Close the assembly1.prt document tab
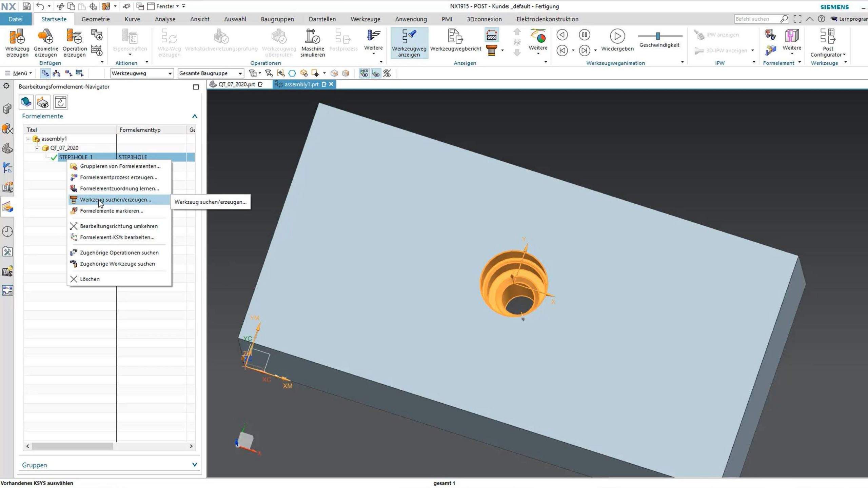The width and height of the screenshot is (868, 488). [x=331, y=84]
